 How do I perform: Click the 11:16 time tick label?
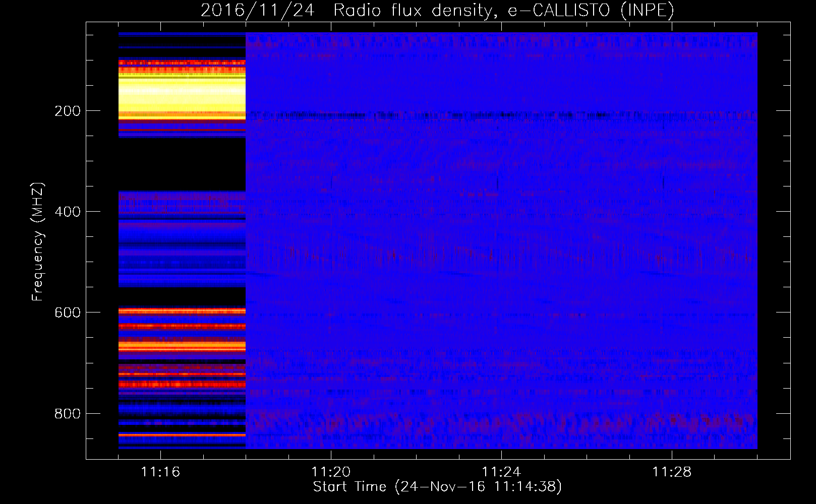[x=160, y=472]
